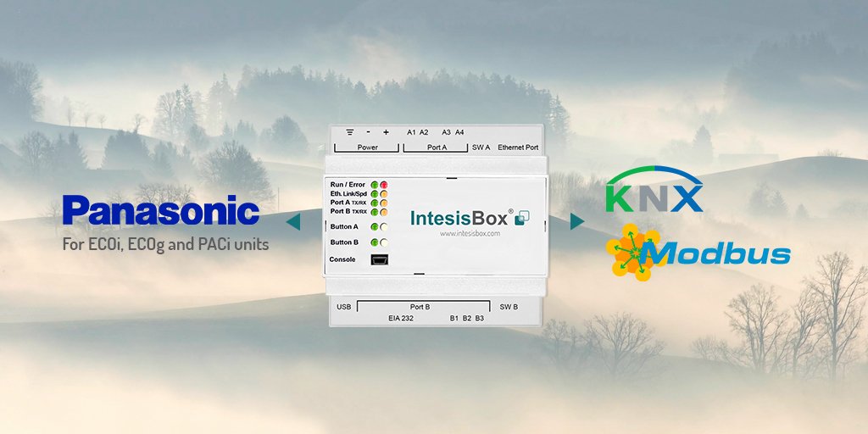868x434 pixels.
Task: Click the orange Port A TX/RX LED
Action: pyautogui.click(x=384, y=203)
